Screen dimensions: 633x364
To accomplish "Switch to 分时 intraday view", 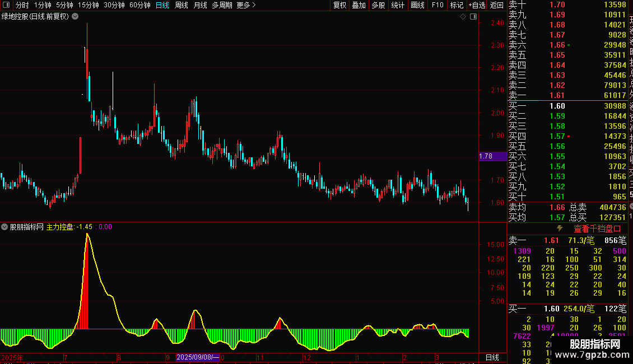I will click(22, 5).
